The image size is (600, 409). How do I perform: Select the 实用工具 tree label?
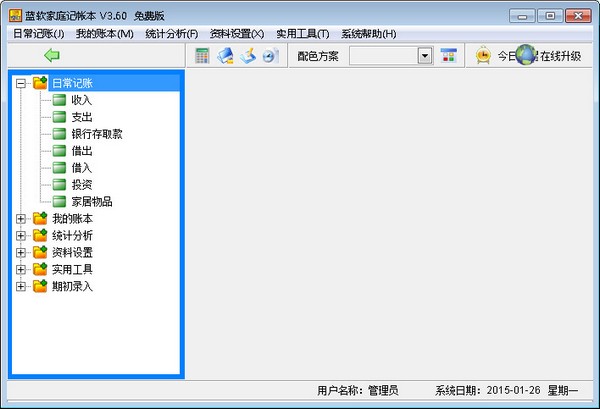click(x=72, y=269)
